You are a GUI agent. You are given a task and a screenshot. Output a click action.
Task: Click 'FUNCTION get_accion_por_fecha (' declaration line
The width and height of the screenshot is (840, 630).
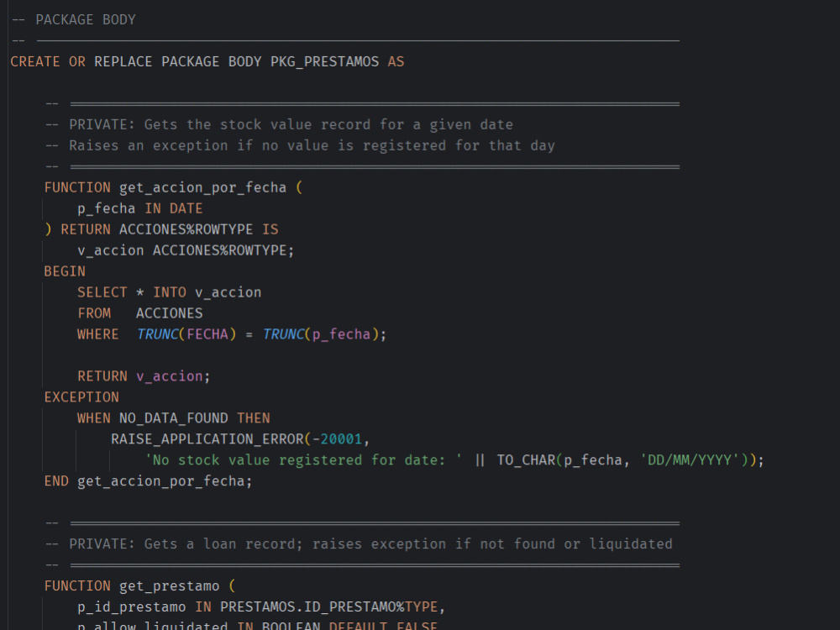(174, 187)
